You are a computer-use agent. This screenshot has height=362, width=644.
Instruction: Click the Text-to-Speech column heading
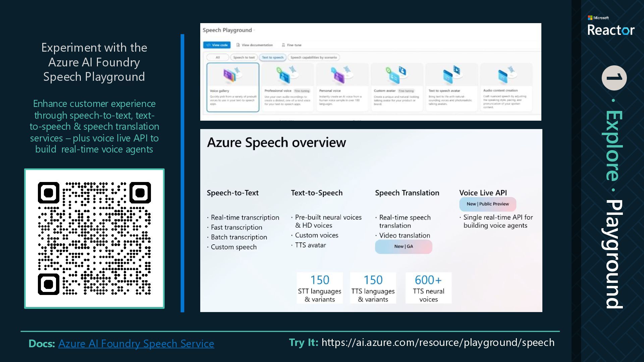pos(317,193)
